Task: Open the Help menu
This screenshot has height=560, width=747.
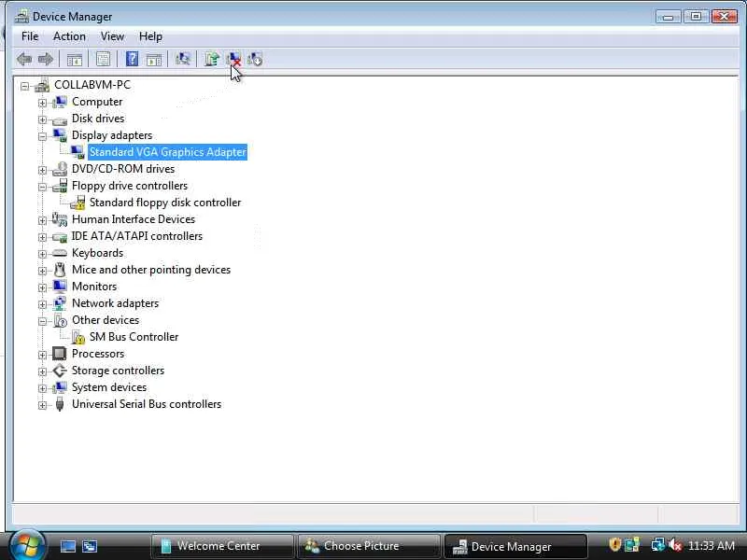Action: pyautogui.click(x=150, y=36)
